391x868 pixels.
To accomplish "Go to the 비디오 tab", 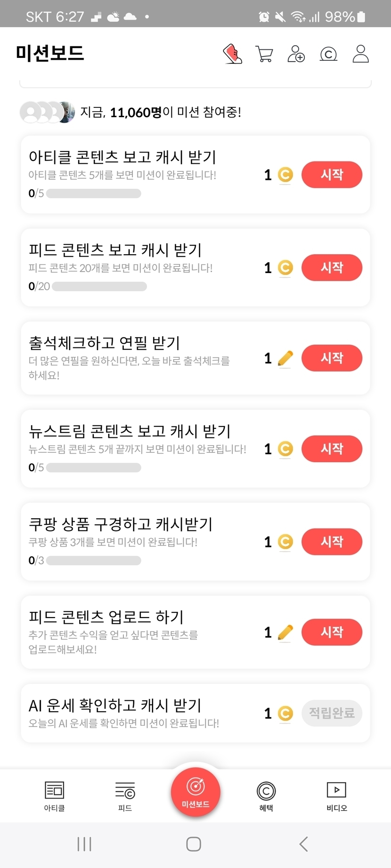I will point(336,796).
